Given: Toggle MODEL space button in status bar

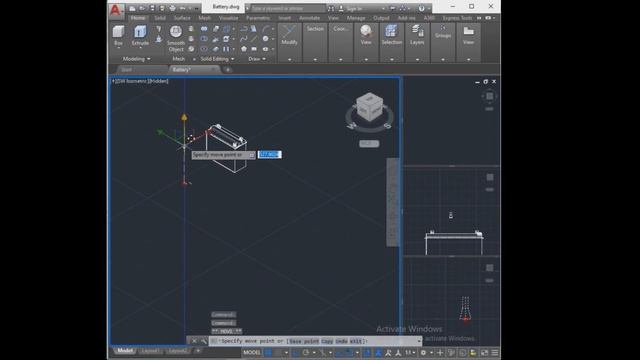Looking at the screenshot, I should point(252,352).
